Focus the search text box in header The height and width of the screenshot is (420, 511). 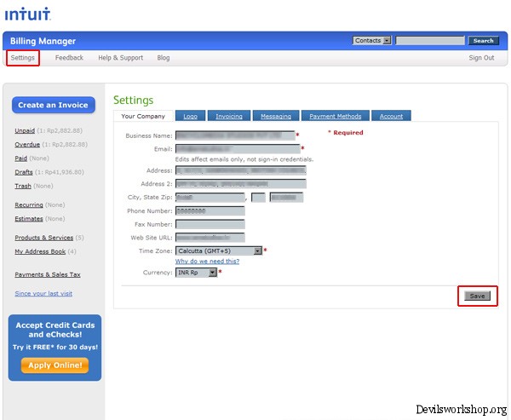pos(430,40)
